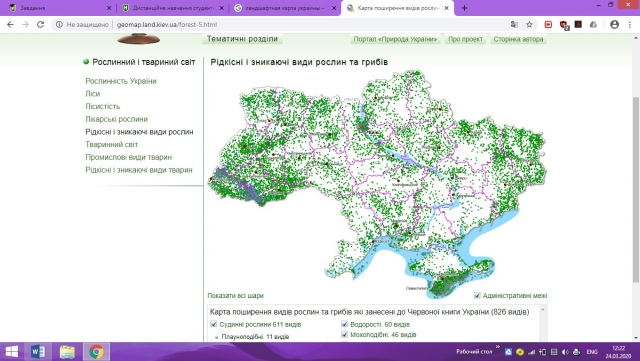Open the 'Тематичні розділи' menu
Image resolution: width=640 pixels, height=361 pixels.
point(242,39)
